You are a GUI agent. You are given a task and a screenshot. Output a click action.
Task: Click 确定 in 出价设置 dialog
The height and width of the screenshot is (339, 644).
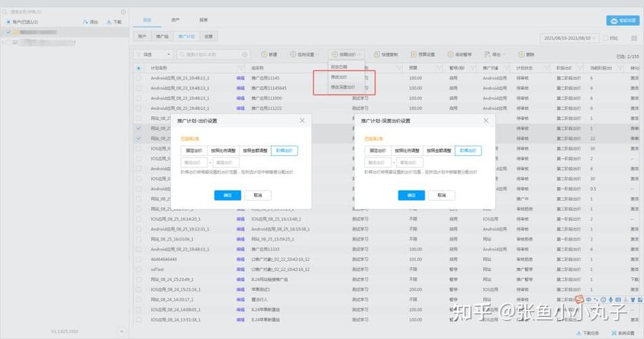228,195
